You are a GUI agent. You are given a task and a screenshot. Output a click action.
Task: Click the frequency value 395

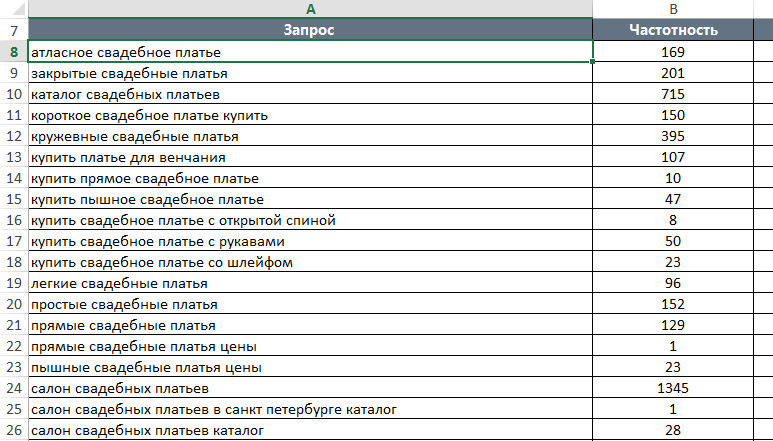[673, 136]
